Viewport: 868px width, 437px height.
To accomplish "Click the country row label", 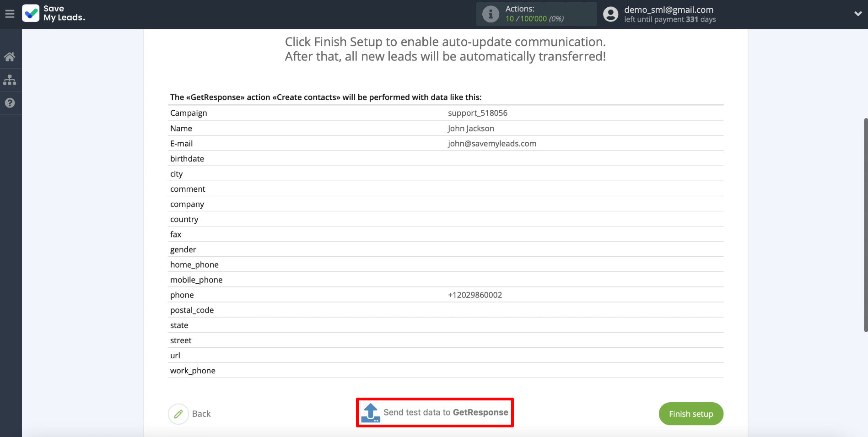I will click(184, 219).
